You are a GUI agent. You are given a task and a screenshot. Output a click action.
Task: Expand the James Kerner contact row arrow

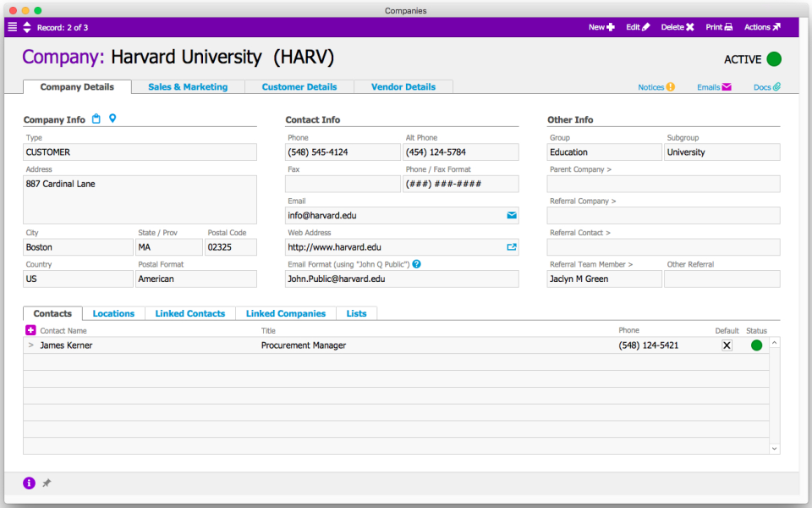point(30,345)
